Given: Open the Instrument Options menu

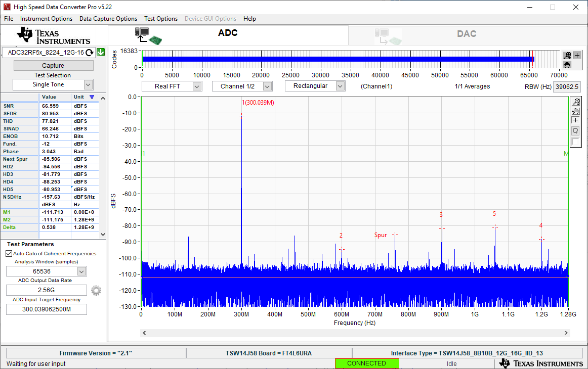Looking at the screenshot, I should click(x=46, y=19).
